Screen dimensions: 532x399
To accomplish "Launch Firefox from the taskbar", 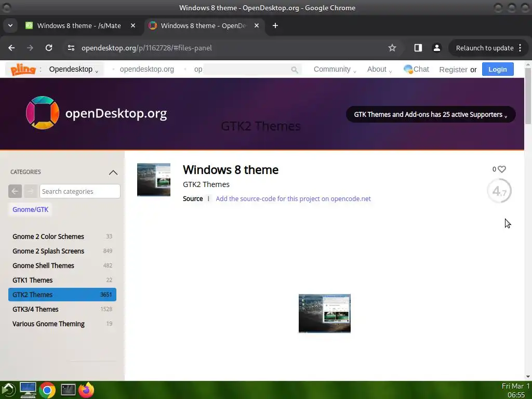I will (86, 390).
